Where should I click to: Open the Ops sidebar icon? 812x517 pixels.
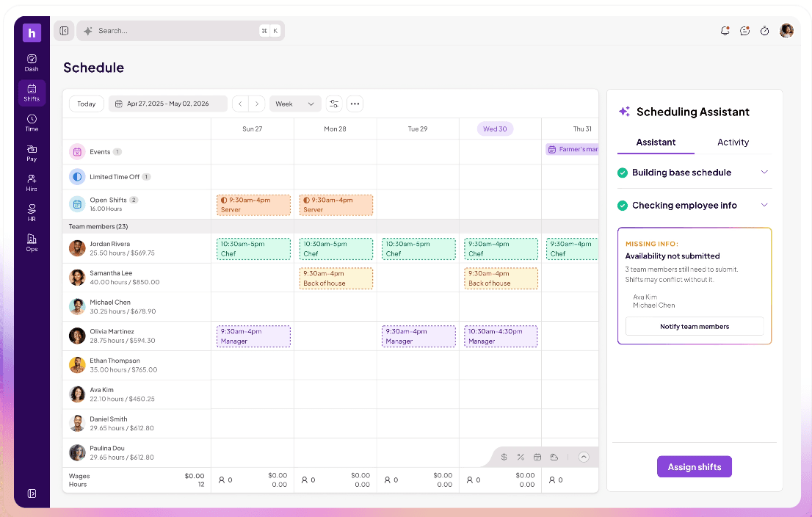[32, 243]
